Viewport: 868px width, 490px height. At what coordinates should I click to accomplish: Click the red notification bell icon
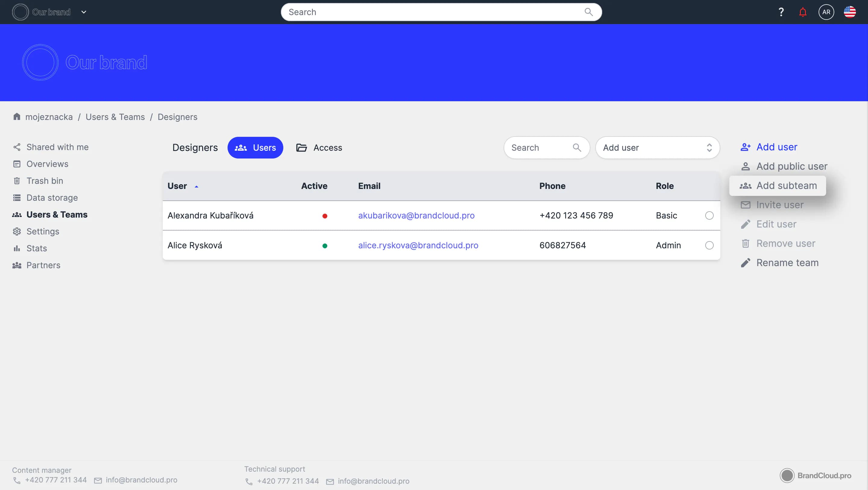803,12
